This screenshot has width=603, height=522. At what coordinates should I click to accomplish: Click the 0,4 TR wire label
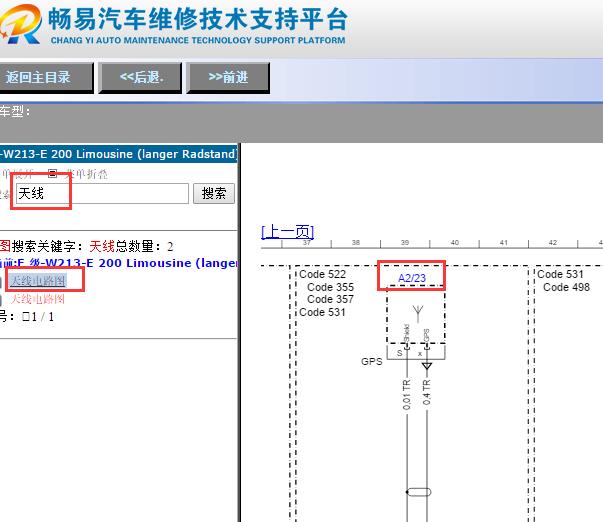[x=426, y=392]
